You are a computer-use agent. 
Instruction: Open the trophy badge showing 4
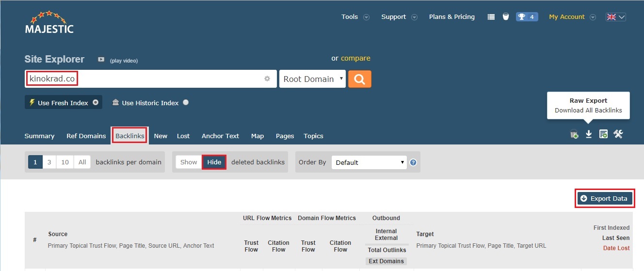coord(527,17)
